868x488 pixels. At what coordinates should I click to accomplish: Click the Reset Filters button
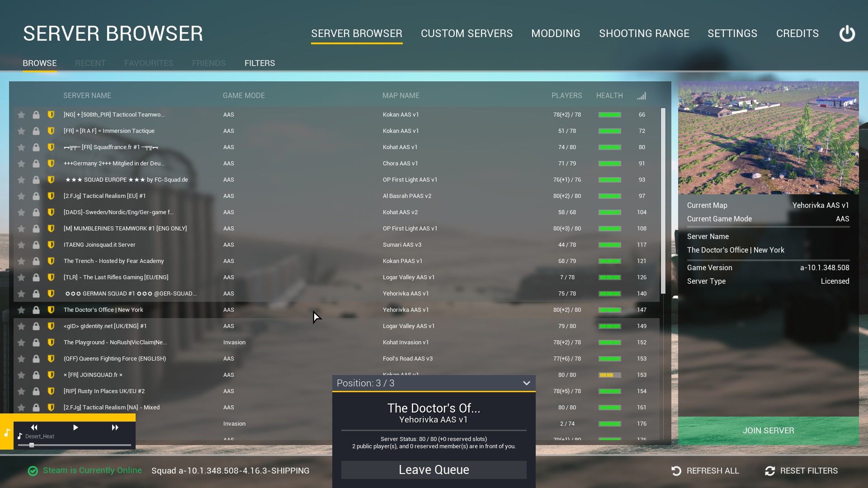(x=801, y=471)
